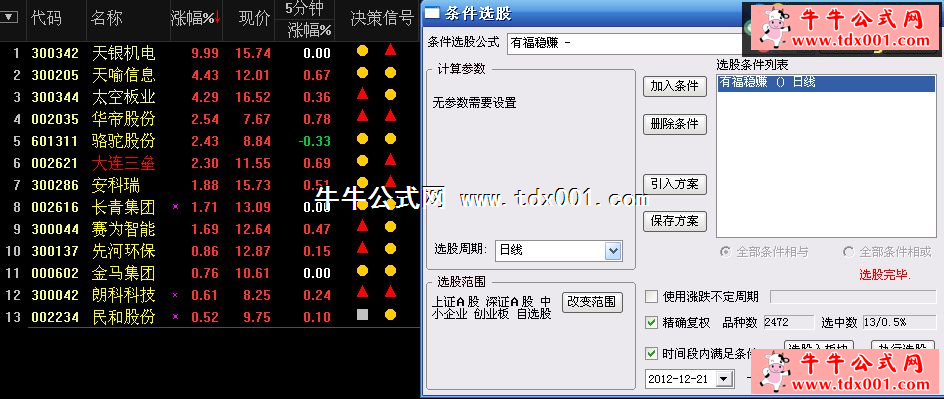Click the yellow circle signal in 民和股份 row
The image size is (944, 399).
(x=390, y=314)
